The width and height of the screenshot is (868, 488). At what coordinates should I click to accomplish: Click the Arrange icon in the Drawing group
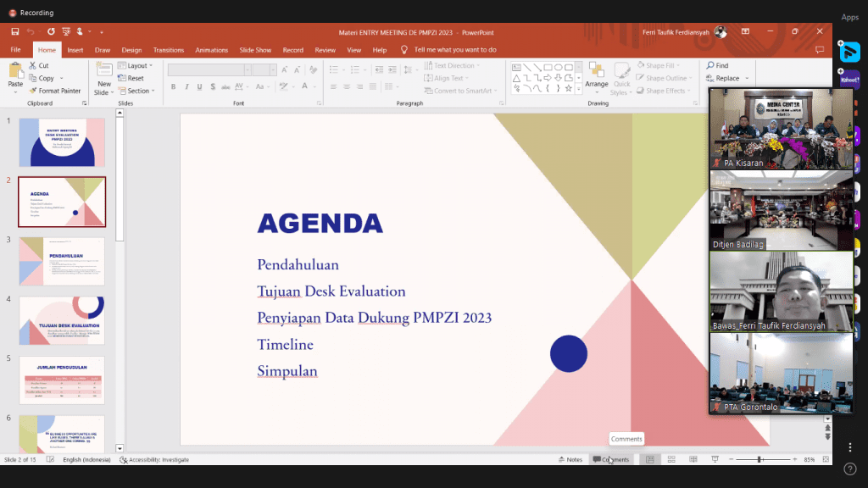click(x=596, y=73)
